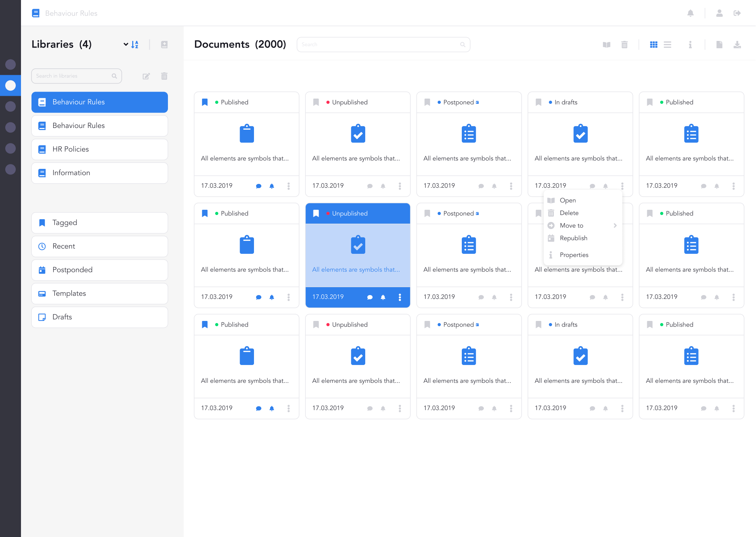Switch to list view icon
This screenshot has width=756, height=537.
click(667, 45)
